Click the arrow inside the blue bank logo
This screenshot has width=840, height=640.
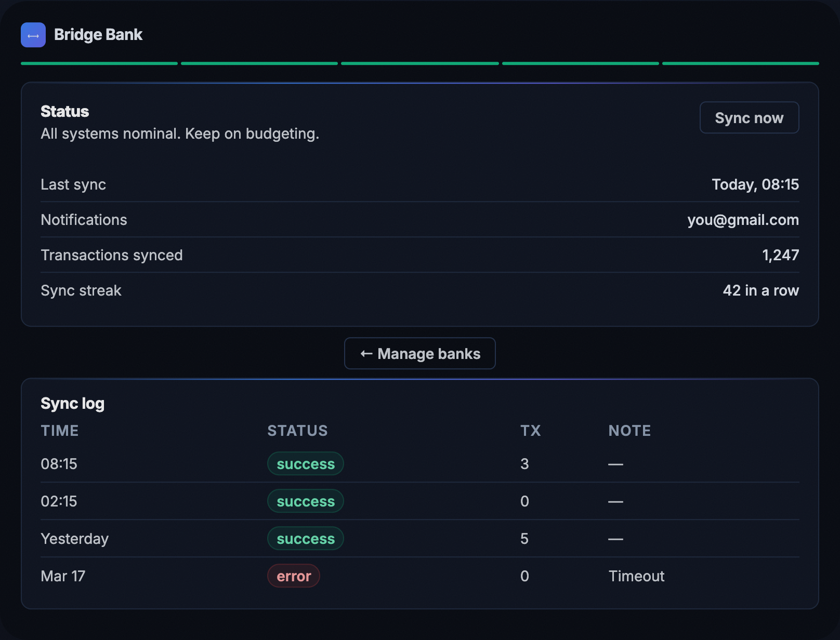[x=33, y=35]
